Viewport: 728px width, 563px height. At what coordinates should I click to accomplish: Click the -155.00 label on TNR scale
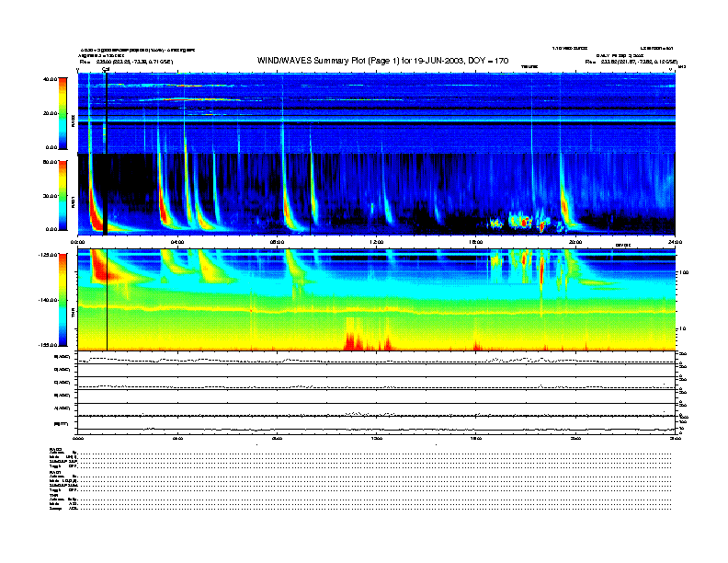coord(49,345)
